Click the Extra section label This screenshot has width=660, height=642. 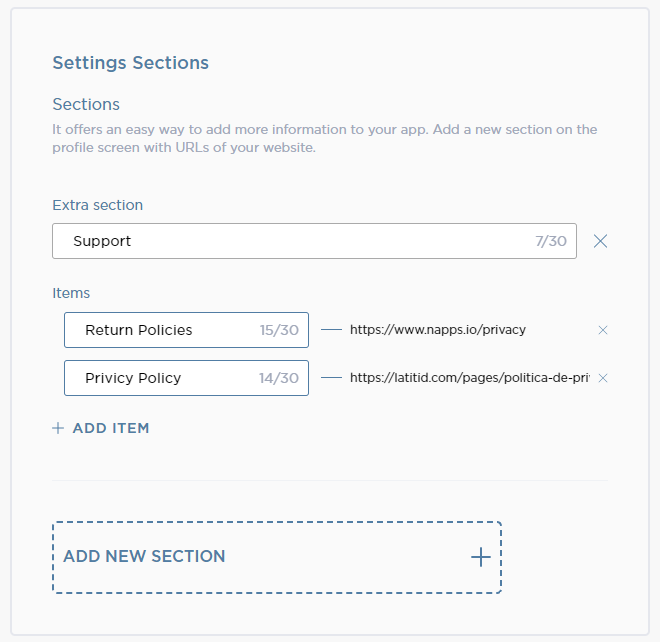coord(97,205)
